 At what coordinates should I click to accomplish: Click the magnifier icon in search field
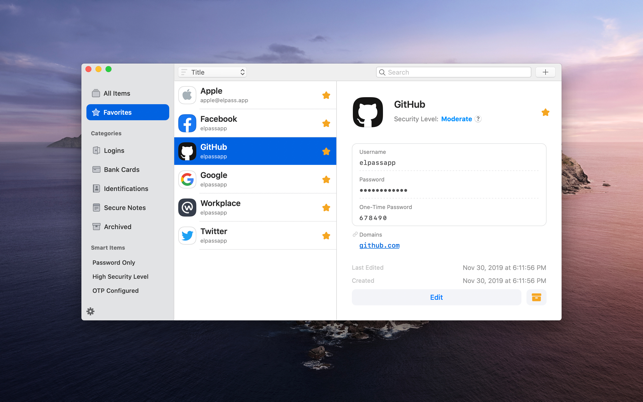pos(382,72)
